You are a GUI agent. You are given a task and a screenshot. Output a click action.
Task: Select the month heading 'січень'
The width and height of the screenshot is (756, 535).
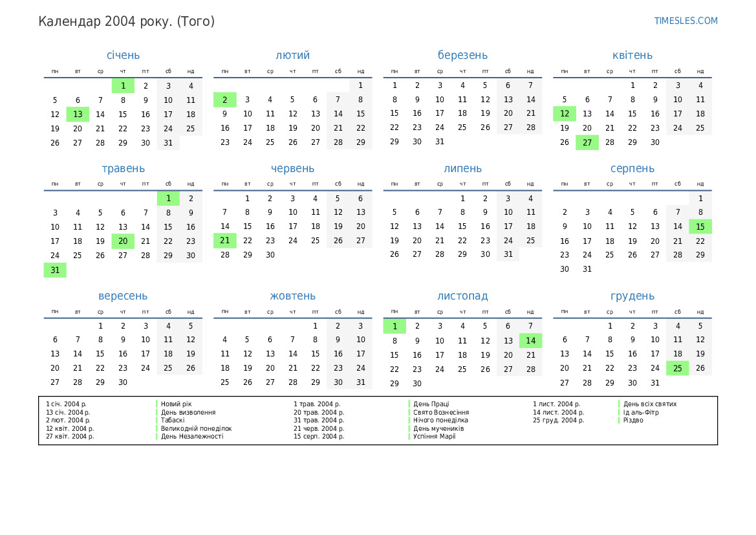click(123, 55)
